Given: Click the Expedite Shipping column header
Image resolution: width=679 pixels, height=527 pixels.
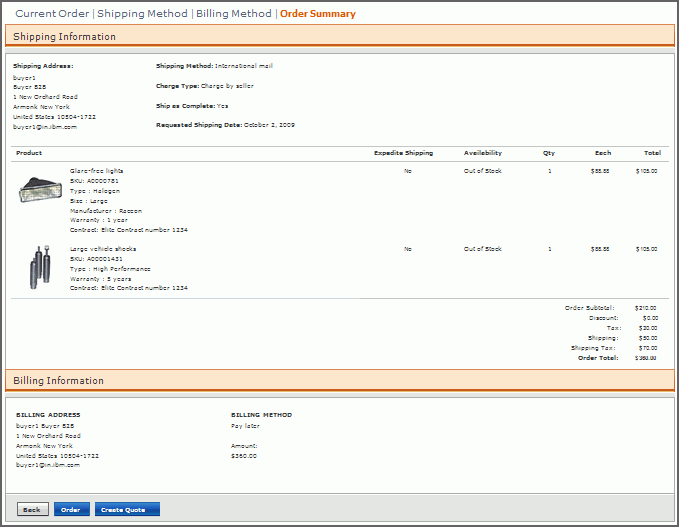Looking at the screenshot, I should tap(403, 153).
